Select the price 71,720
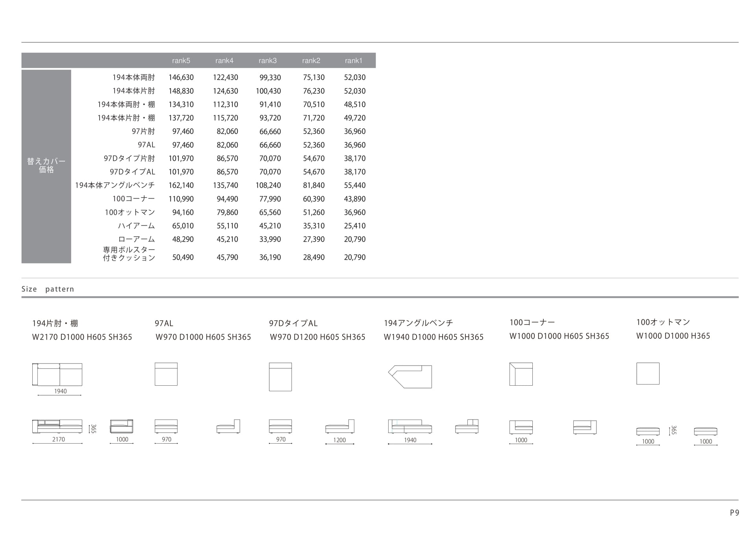The height and width of the screenshot is (535, 756). 314,118
